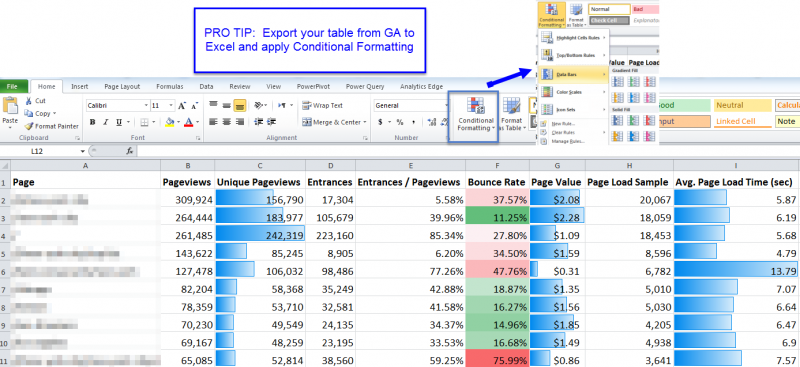The width and height of the screenshot is (800, 367).
Task: Toggle middle vertical alignment button
Action: tap(227, 106)
